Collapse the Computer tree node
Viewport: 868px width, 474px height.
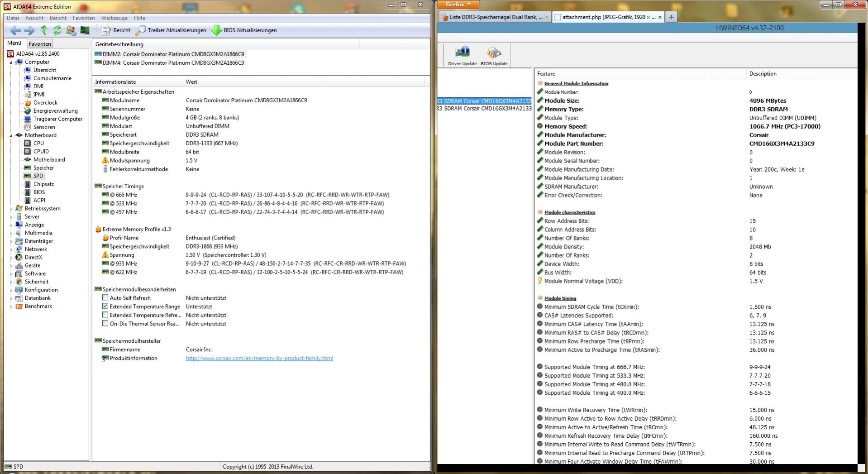coord(11,62)
